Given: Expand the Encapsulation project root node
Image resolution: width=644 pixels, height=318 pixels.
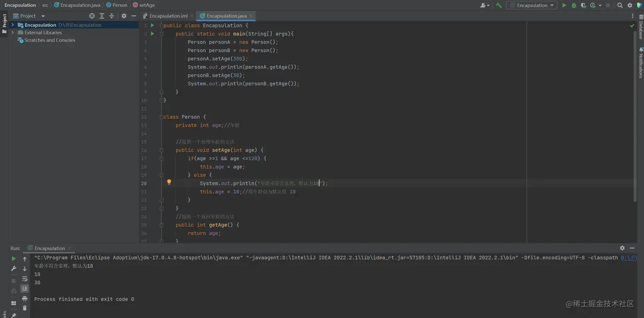Looking at the screenshot, I should [12, 25].
